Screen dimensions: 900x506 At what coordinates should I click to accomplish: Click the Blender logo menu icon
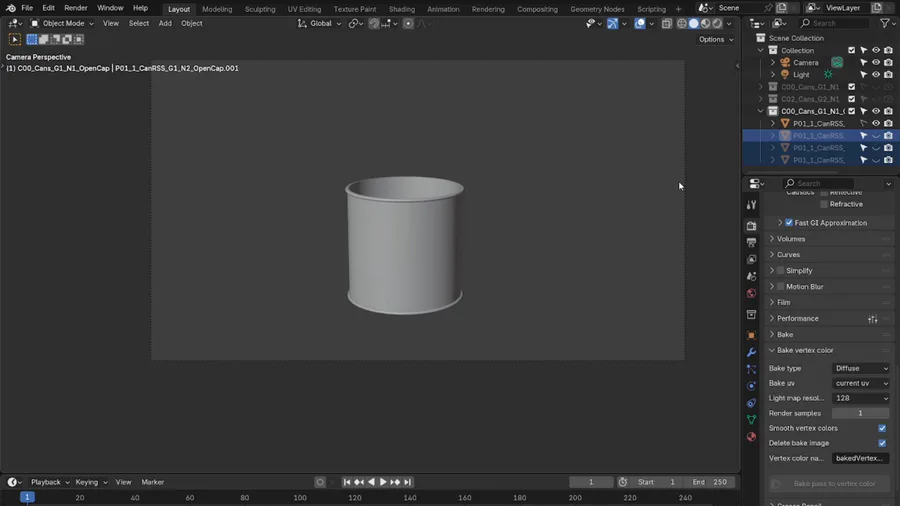click(x=10, y=8)
